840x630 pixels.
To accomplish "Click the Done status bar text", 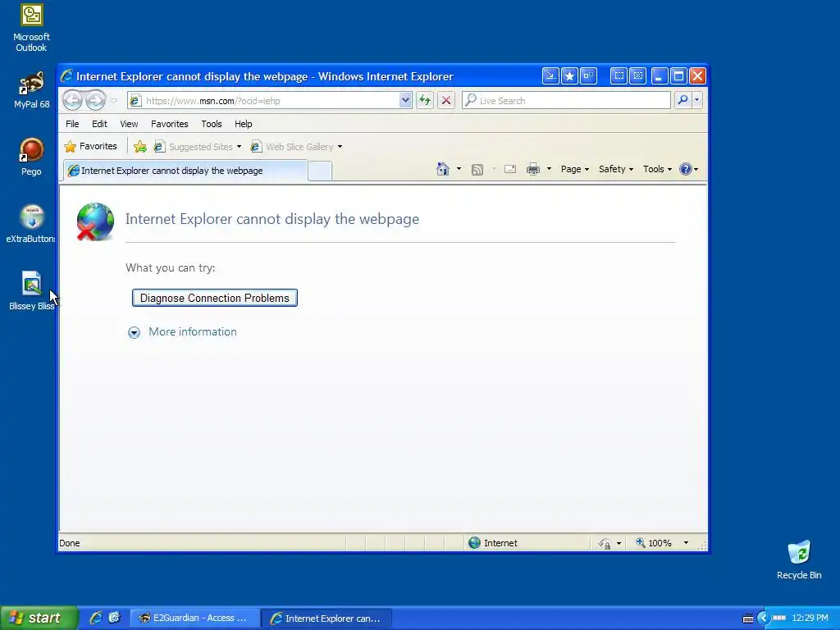I will [x=70, y=543].
